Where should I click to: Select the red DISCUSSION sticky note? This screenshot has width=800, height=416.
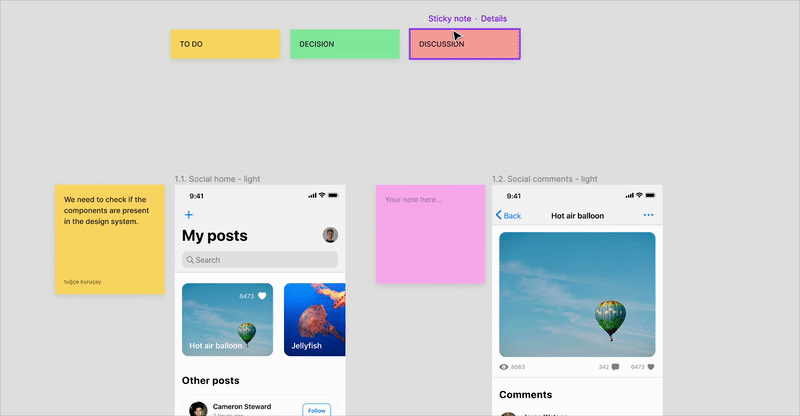[x=465, y=44]
